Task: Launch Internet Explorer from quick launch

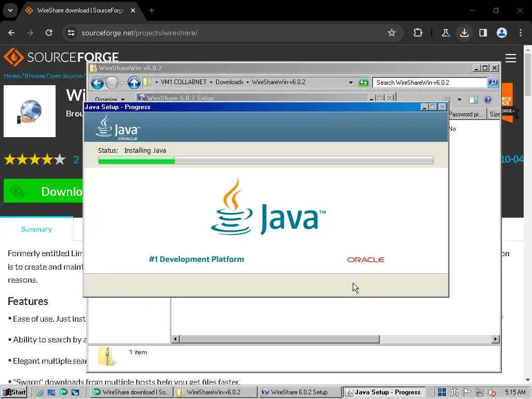Action: (39, 392)
